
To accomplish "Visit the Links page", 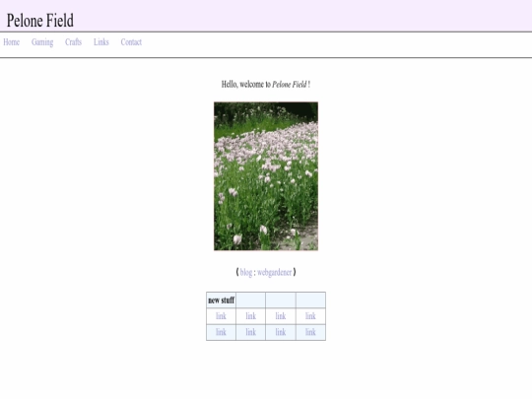I will (x=101, y=42).
